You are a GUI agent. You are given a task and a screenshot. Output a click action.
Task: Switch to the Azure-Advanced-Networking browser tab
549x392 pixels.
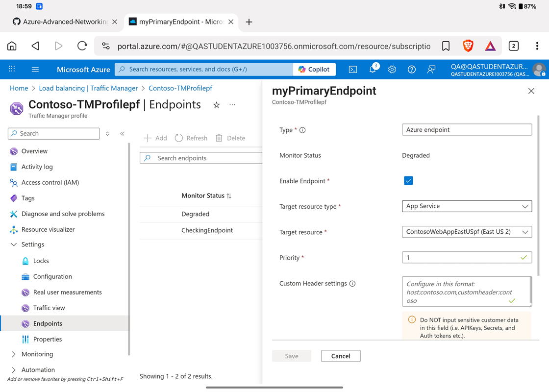tap(65, 22)
